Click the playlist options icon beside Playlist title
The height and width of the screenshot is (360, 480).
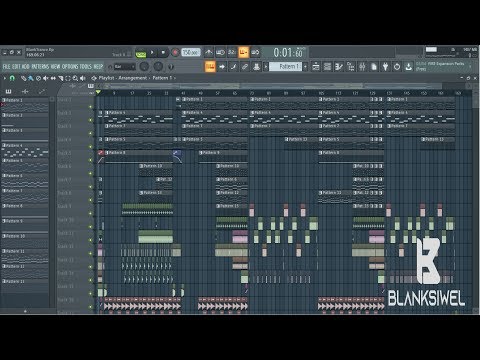[x=94, y=78]
